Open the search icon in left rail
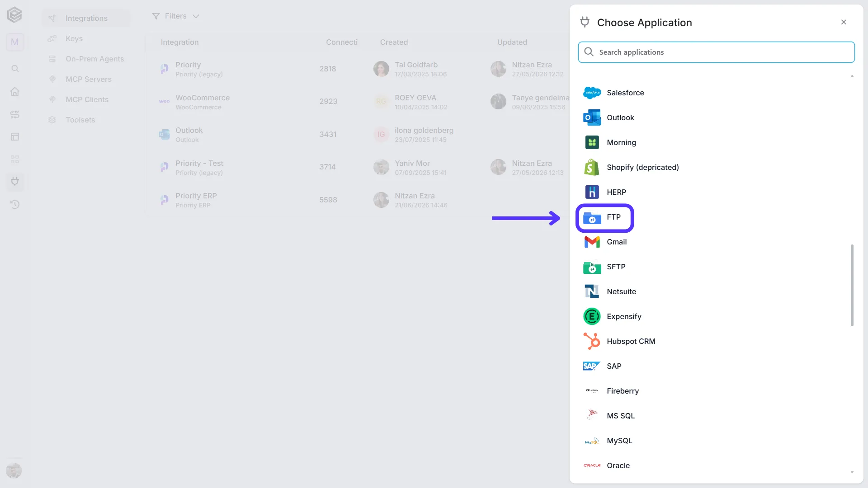 pyautogui.click(x=15, y=69)
